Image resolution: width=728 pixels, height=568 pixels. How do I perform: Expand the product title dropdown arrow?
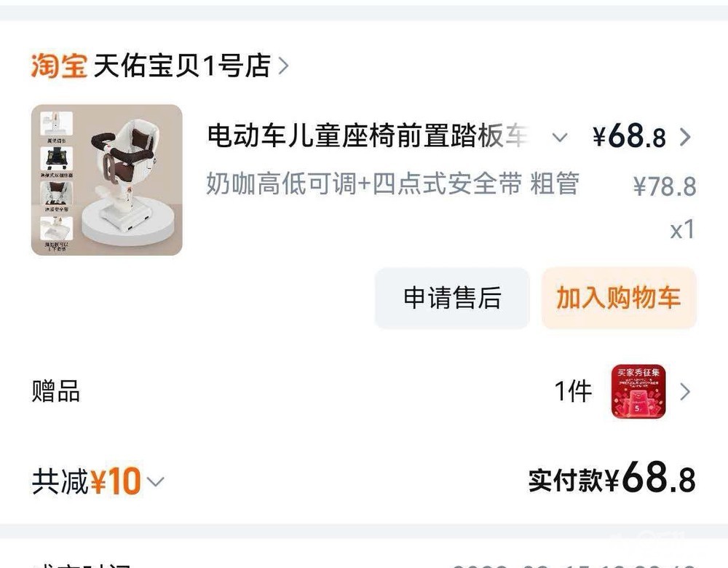point(559,138)
